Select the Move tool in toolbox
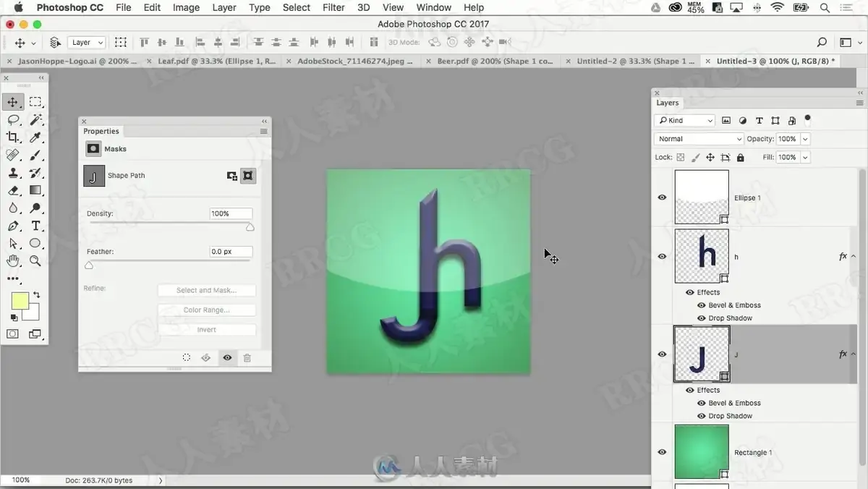Viewport: 868px width, 489px height. coord(13,102)
